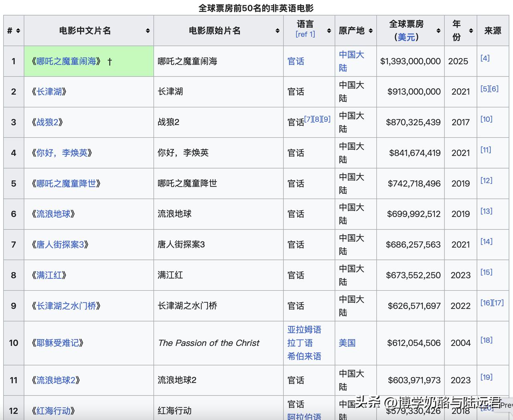The width and height of the screenshot is (513, 420).
Task: Select $841,674,419 box office value
Action: 415,153
